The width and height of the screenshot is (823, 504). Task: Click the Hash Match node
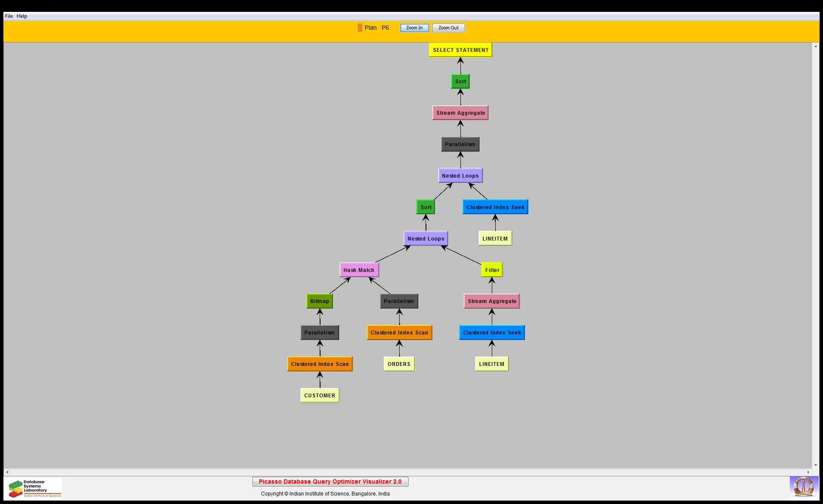pyautogui.click(x=359, y=270)
